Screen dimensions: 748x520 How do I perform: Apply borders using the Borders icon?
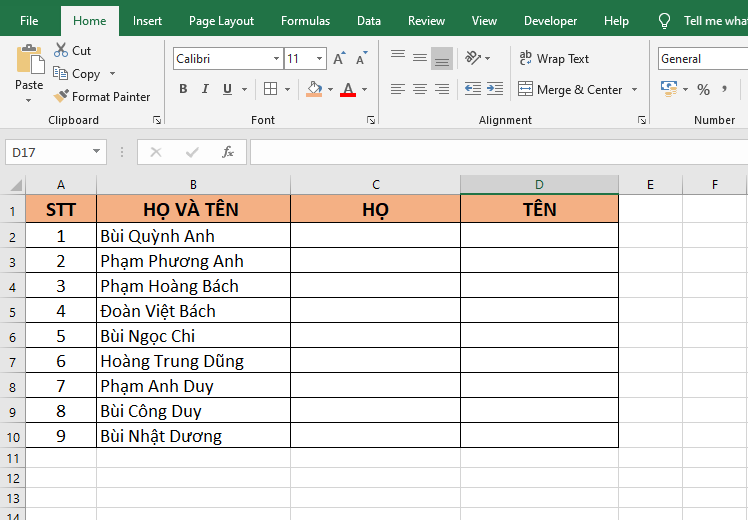click(270, 89)
